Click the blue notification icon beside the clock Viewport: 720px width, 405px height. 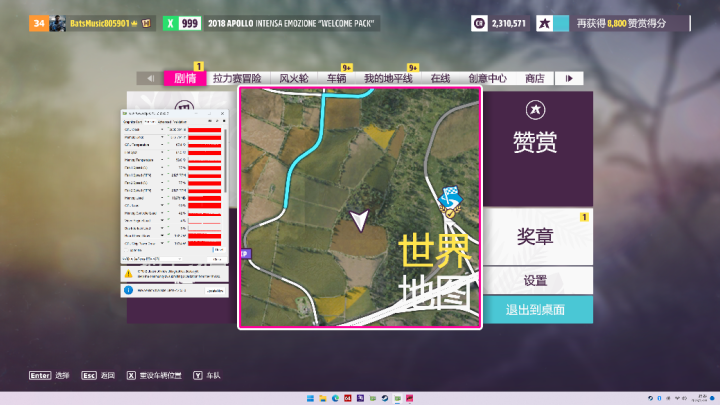tap(713, 398)
